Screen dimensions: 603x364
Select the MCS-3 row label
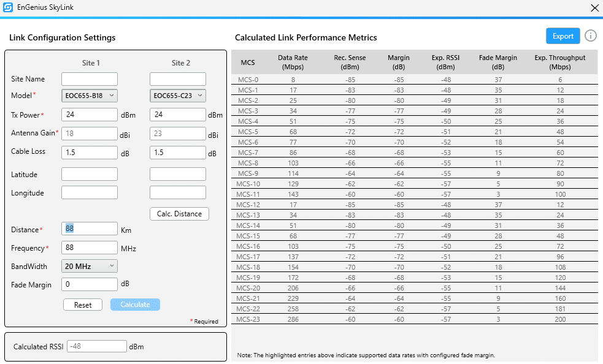click(x=248, y=111)
